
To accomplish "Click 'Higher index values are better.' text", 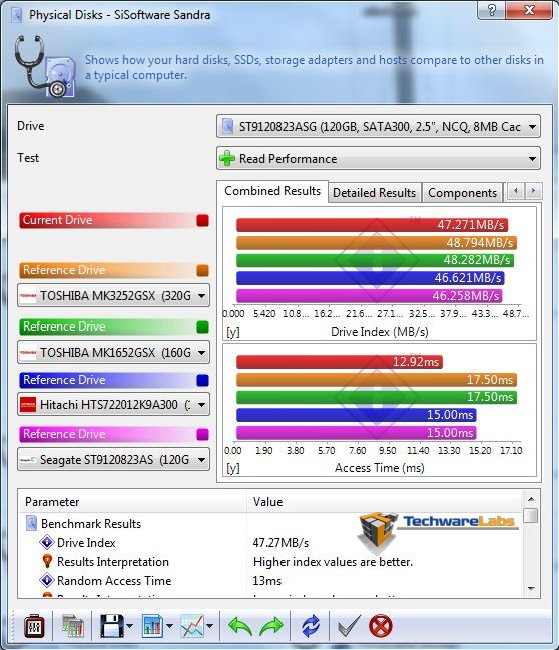I will pos(333,562).
